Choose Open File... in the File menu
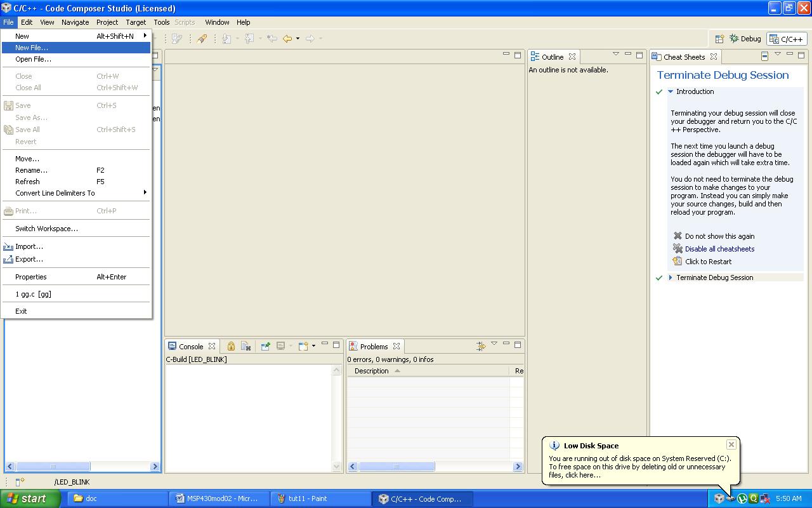 coord(75,59)
